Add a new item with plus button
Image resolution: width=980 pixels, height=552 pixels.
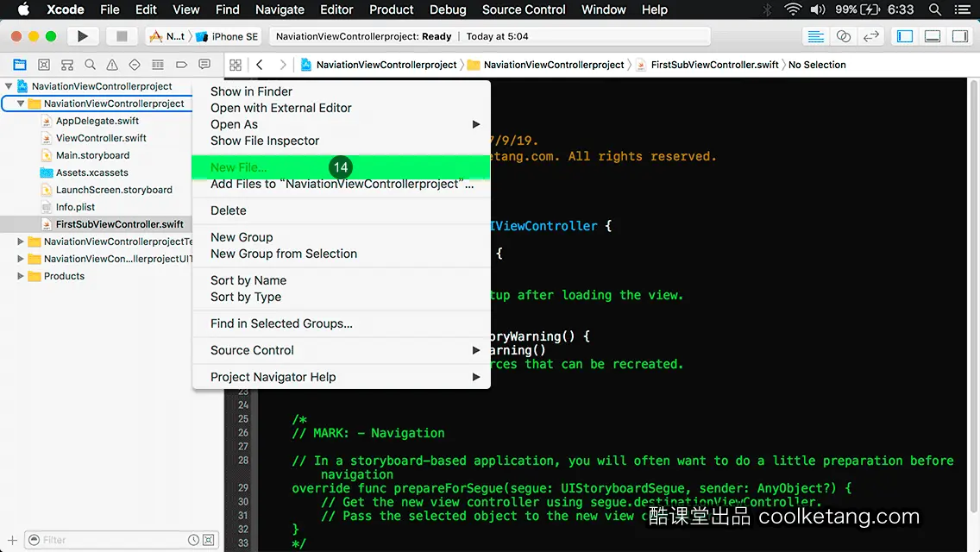coord(12,540)
